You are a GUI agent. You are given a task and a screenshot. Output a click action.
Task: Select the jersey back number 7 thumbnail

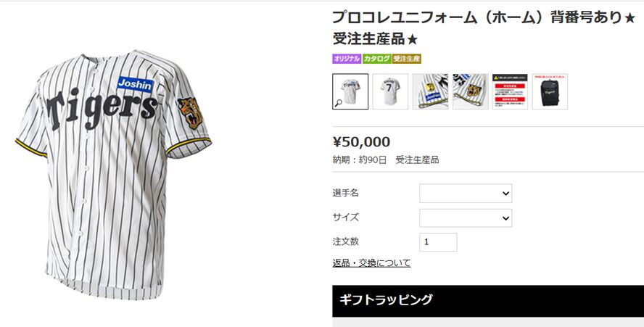[390, 91]
